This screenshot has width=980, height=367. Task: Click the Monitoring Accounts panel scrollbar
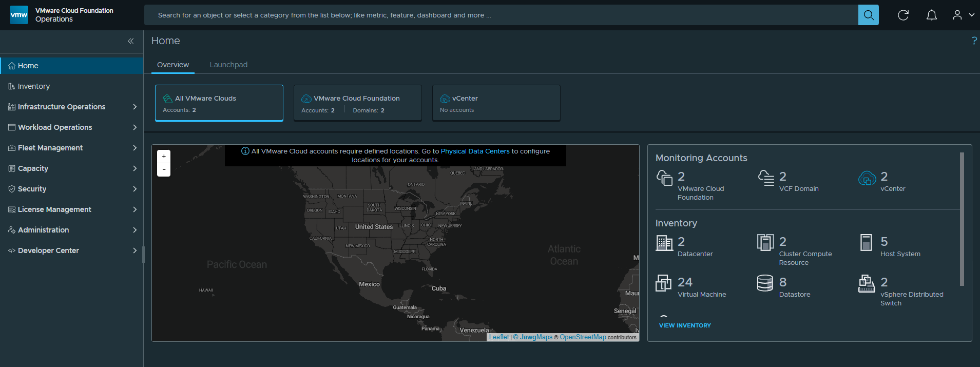(962, 219)
